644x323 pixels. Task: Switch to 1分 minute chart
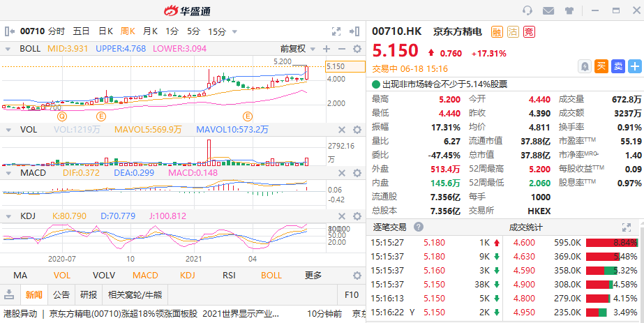tap(172, 31)
